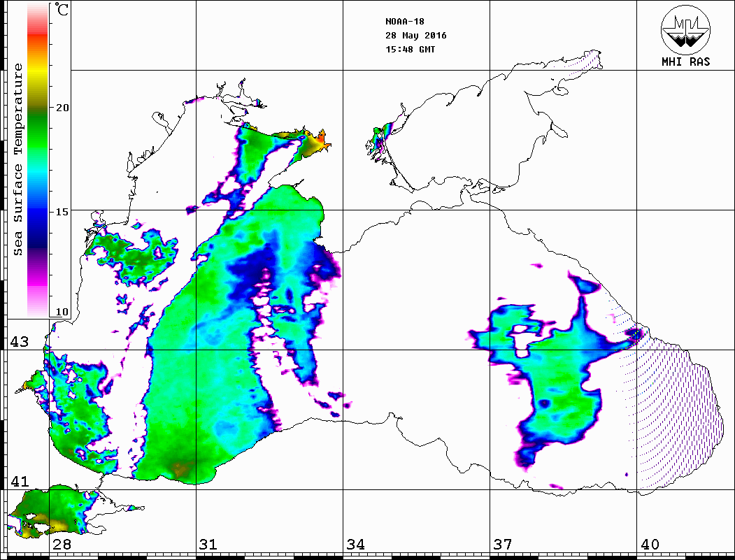Click the 'MHI RAS' label text
Screen dimensions: 735x560
pyautogui.click(x=685, y=62)
